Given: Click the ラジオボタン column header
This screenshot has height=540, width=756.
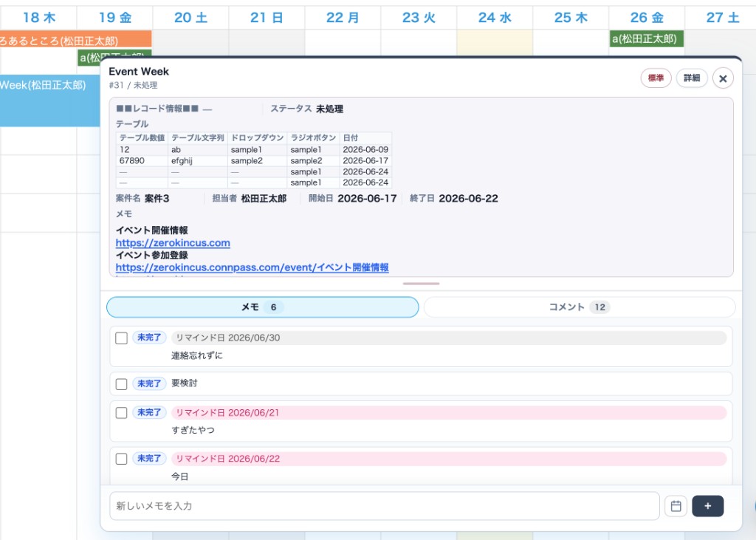Looking at the screenshot, I should 313,137.
